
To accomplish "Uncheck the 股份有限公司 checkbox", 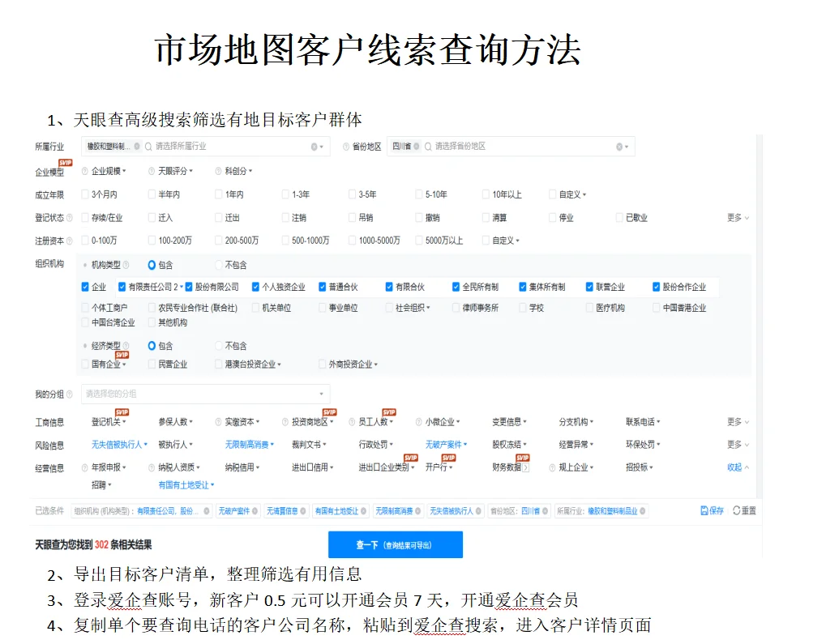I will coord(189,287).
